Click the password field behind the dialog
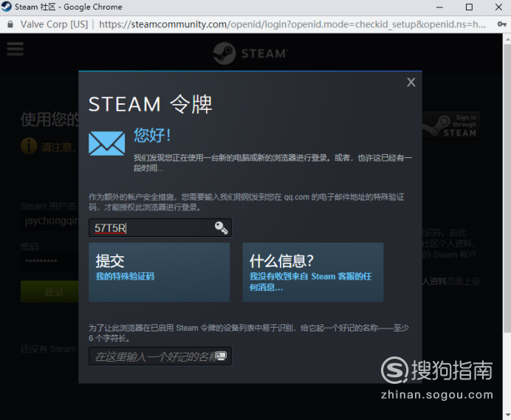This screenshot has width=511, height=420. 49,261
